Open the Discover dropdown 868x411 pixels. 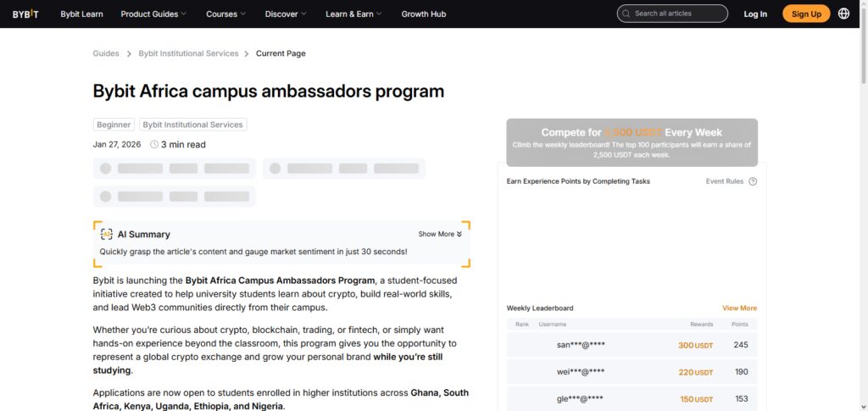tap(286, 14)
